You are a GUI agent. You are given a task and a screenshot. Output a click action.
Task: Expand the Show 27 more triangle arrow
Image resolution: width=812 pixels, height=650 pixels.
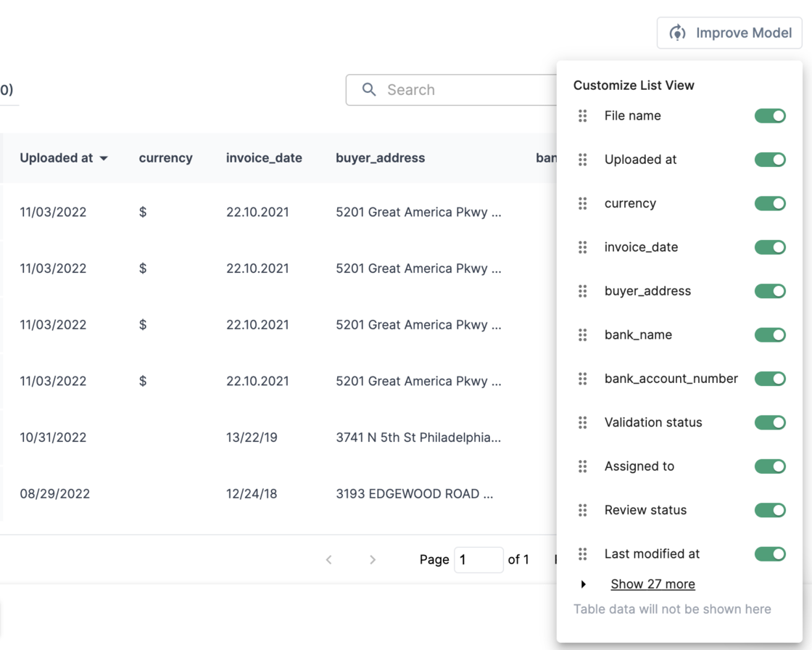point(584,585)
